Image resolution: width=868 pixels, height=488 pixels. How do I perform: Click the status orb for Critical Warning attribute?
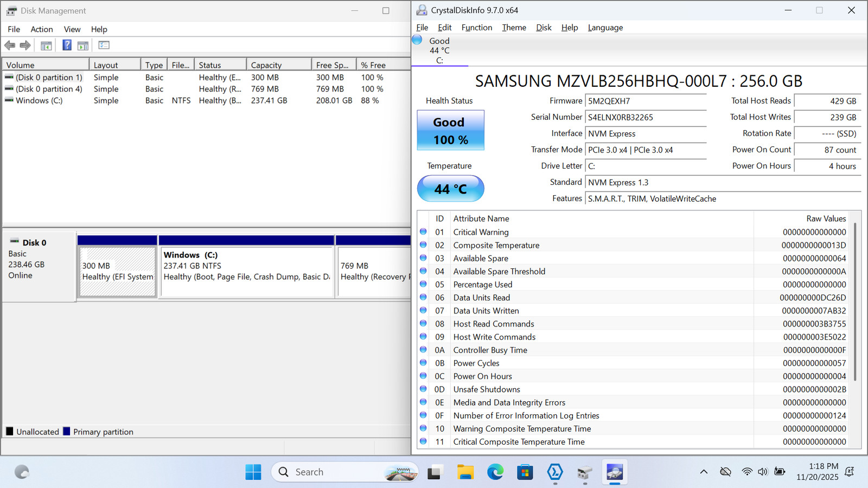(x=423, y=232)
